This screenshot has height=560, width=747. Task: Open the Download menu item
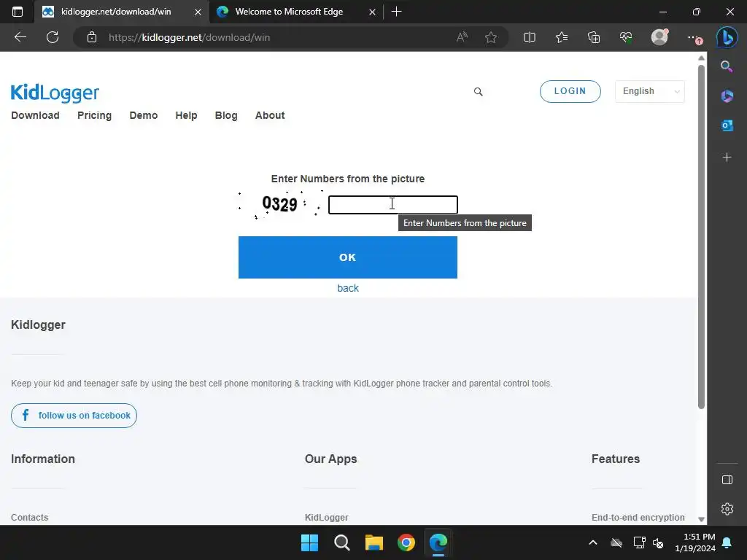click(x=35, y=115)
